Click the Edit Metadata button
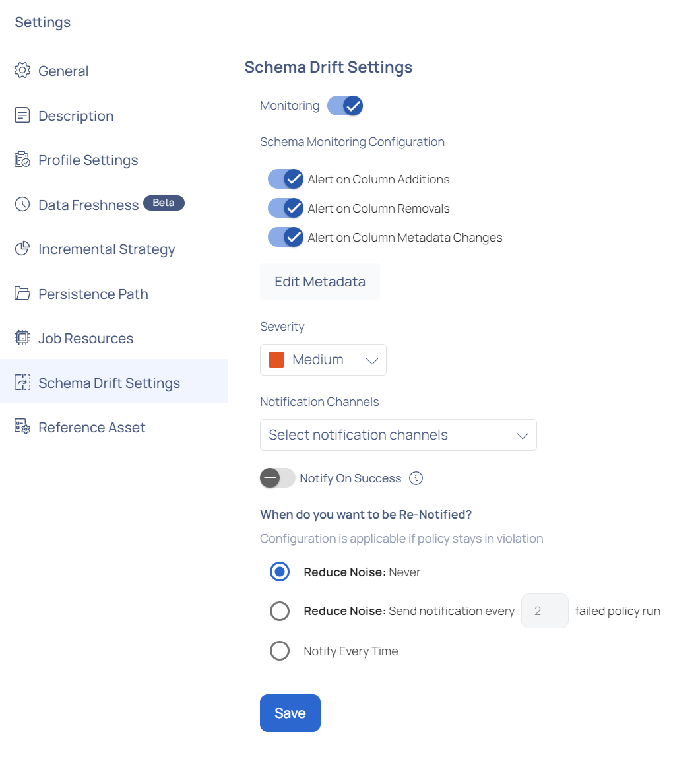Screen dimensions: 700x757 coord(319,281)
